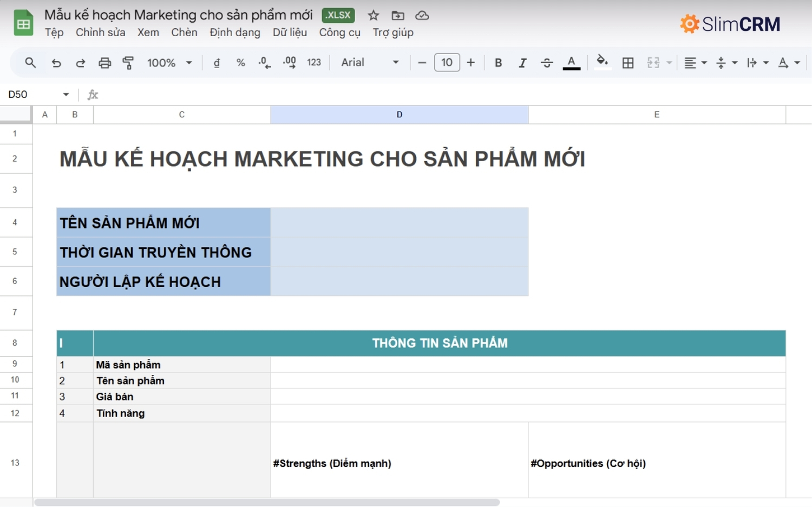
Task: Open text wrapping dropdown
Action: tap(757, 63)
